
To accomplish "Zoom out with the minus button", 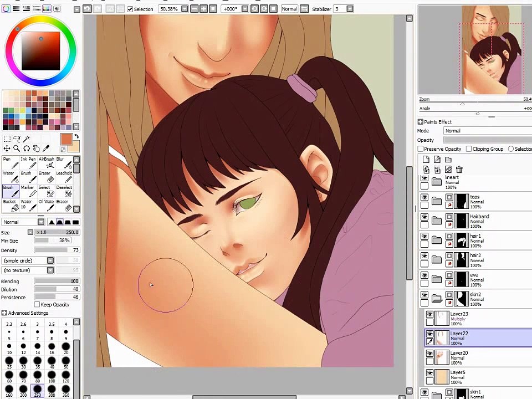I will pyautogui.click(x=195, y=9).
